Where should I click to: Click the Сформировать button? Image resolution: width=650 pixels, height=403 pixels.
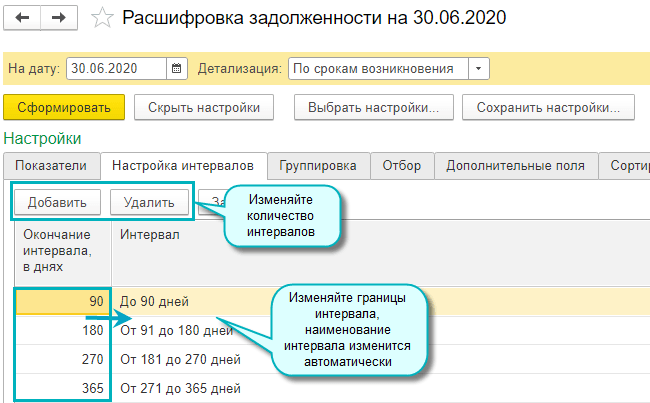coord(64,107)
